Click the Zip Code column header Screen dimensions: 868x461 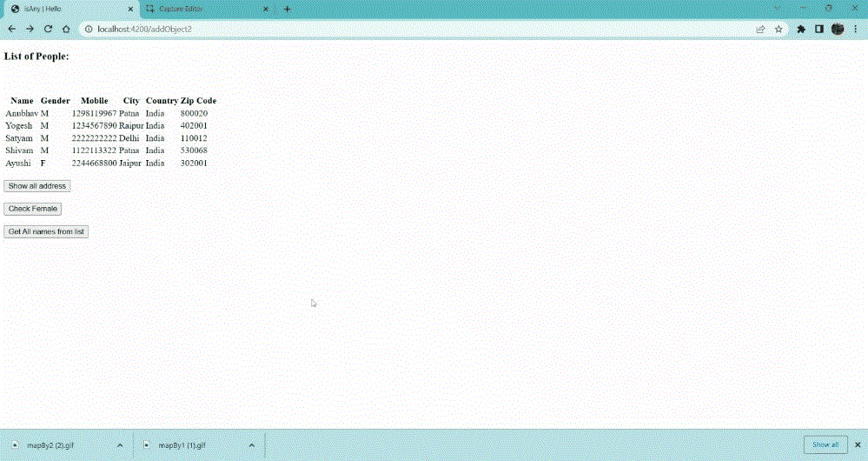(198, 101)
